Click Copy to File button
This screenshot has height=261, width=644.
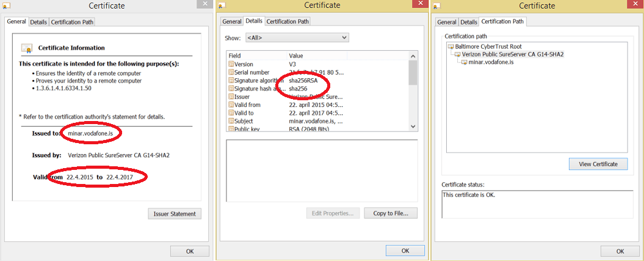[x=391, y=213]
